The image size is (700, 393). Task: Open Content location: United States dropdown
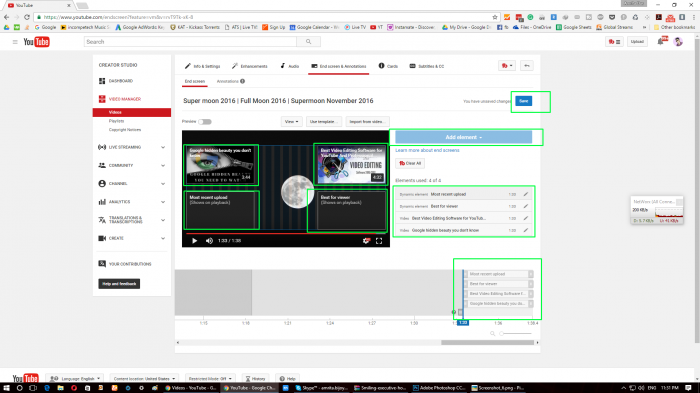pyautogui.click(x=144, y=378)
